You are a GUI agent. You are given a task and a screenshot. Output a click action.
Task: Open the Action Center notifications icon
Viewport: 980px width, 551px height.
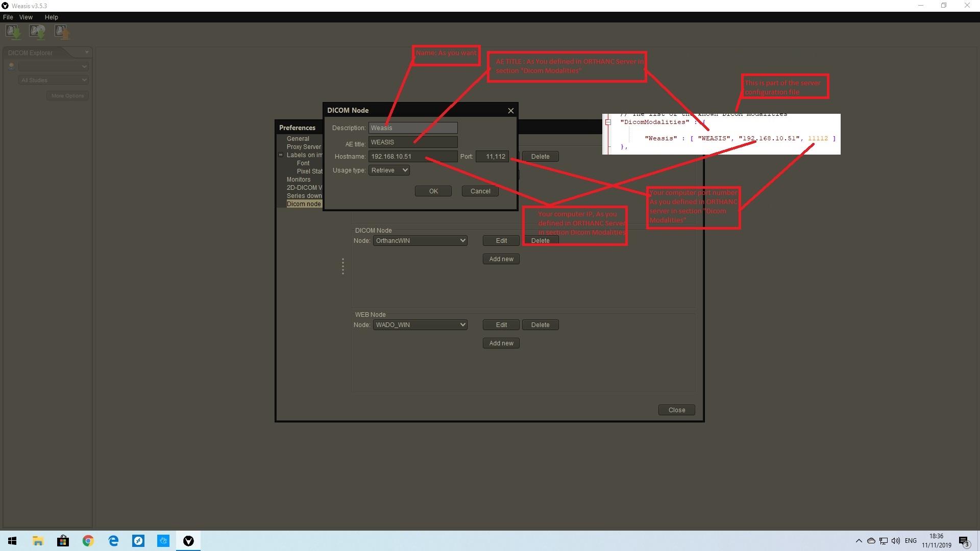[x=964, y=541]
